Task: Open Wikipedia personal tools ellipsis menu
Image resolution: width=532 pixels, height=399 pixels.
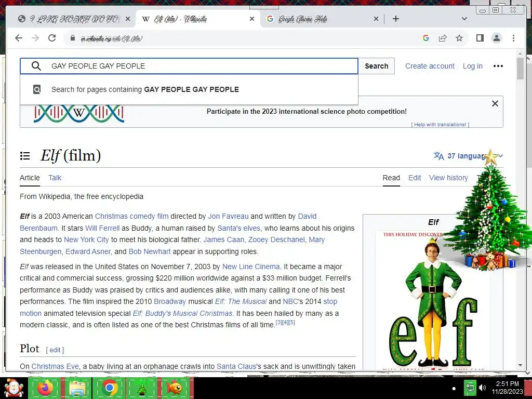Action: pyautogui.click(x=498, y=66)
